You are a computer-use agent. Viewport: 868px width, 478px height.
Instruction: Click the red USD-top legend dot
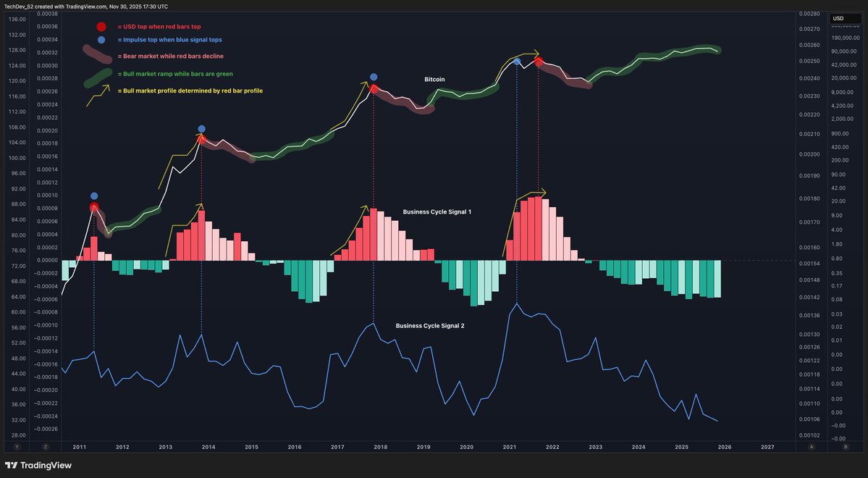pyautogui.click(x=101, y=25)
